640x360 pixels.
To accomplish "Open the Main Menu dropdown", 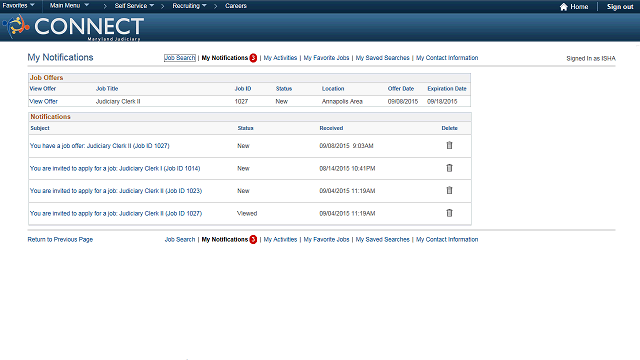I will tap(69, 5).
